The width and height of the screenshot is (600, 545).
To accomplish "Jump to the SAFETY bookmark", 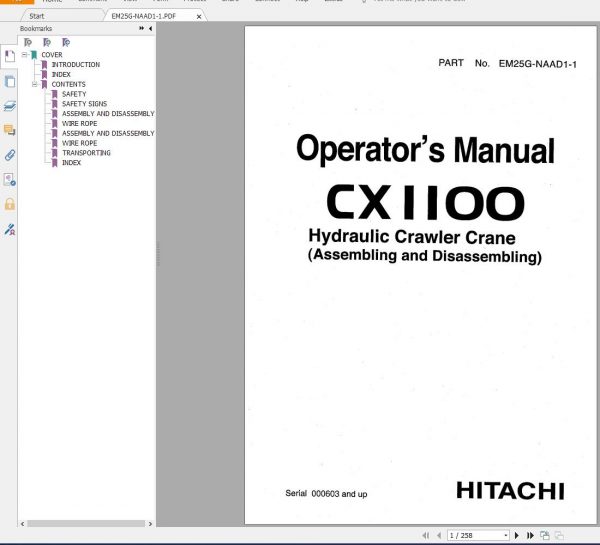I will [74, 94].
